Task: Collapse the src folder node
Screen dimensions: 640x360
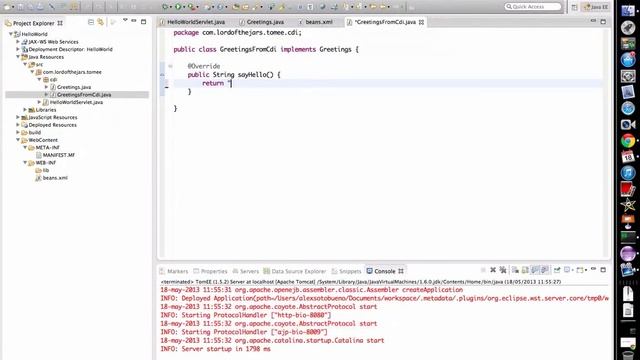Action: (x=25, y=64)
